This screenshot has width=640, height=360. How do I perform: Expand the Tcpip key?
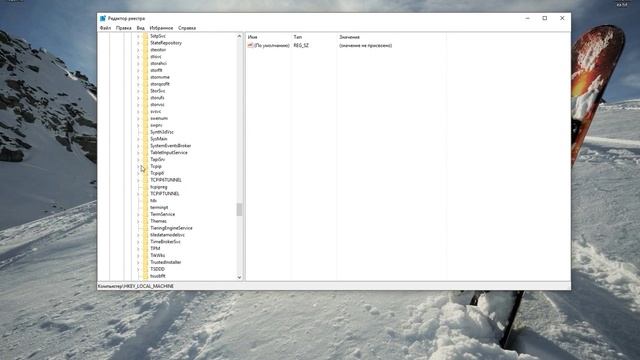point(138,167)
